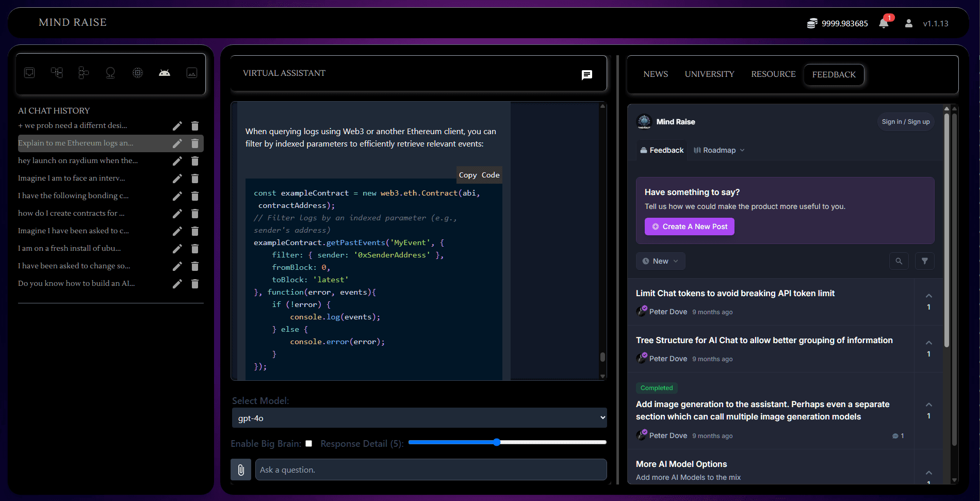This screenshot has width=980, height=501.
Task: Open the image gallery icon in sidebar toolbar
Action: coord(192,73)
